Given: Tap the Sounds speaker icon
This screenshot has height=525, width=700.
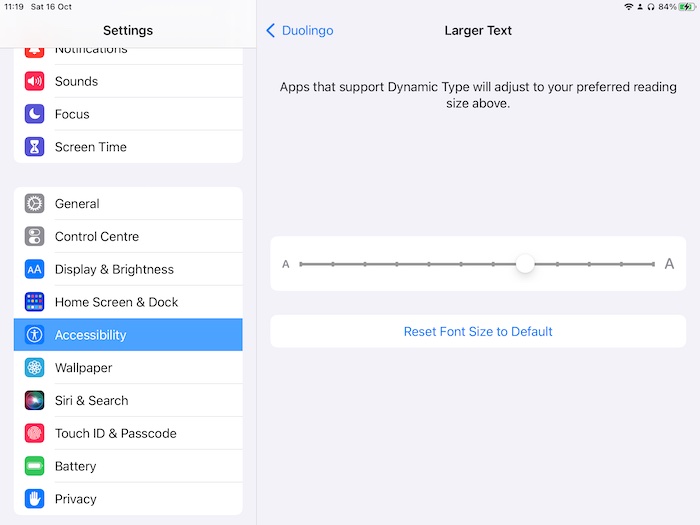Looking at the screenshot, I should (x=35, y=81).
